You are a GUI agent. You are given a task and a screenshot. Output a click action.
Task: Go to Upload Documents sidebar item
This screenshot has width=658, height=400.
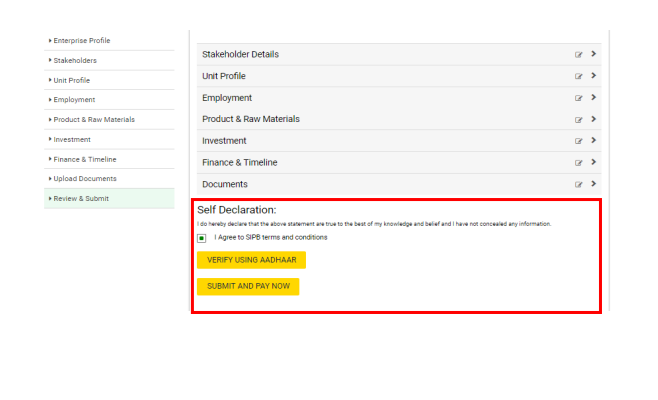tap(84, 179)
